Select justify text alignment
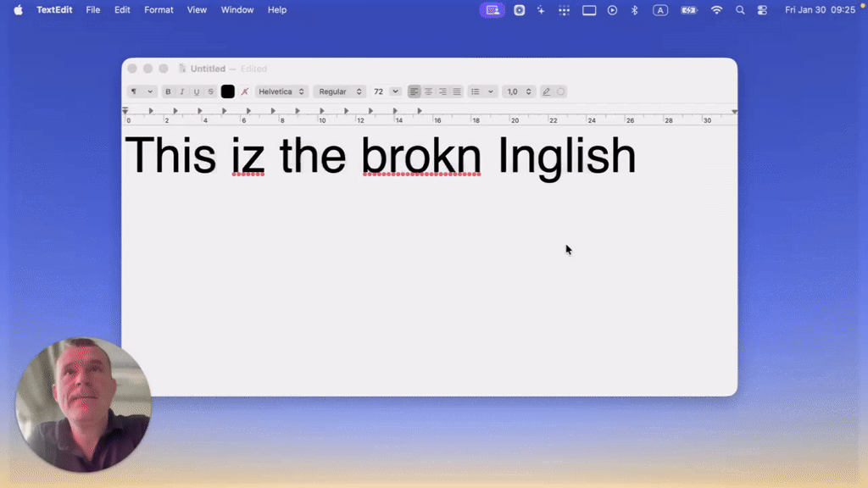 (x=457, y=91)
